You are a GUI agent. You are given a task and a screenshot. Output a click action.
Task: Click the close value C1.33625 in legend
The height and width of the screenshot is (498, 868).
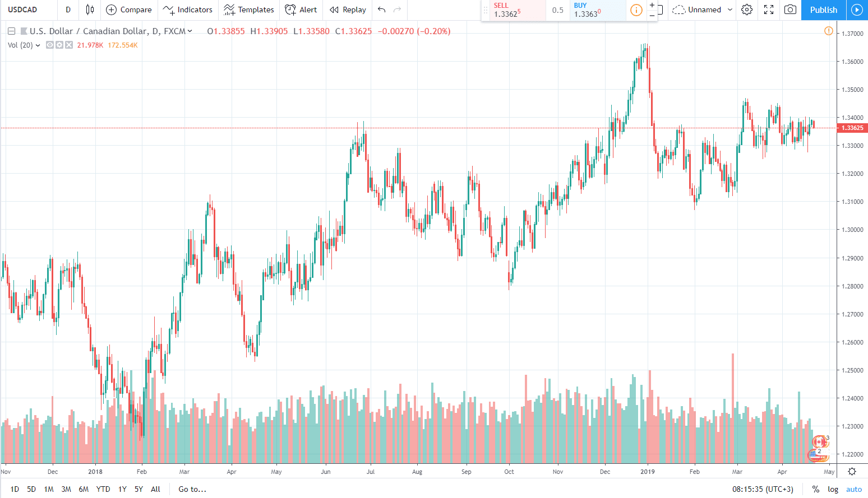[x=353, y=31]
